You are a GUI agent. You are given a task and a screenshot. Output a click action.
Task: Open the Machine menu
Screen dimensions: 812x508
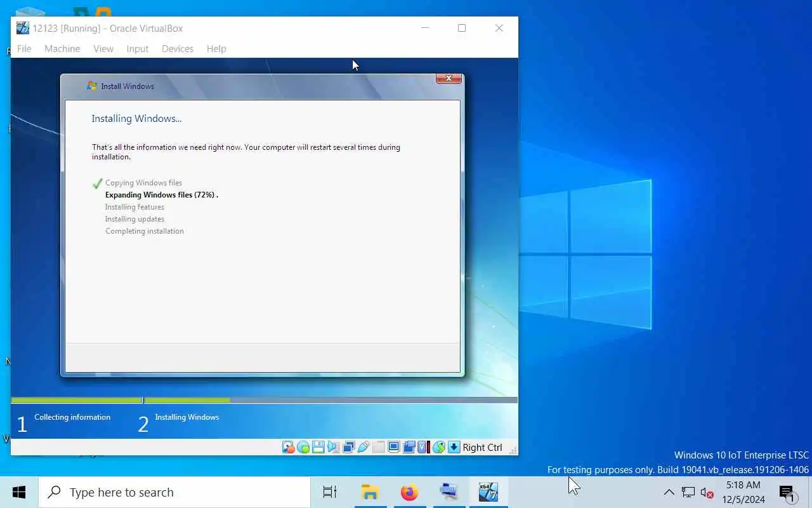coord(62,48)
